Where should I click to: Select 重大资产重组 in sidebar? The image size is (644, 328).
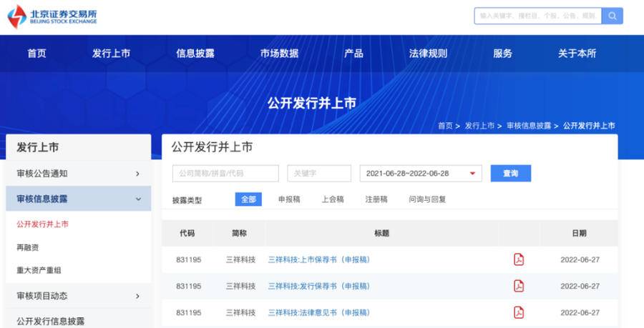39,270
